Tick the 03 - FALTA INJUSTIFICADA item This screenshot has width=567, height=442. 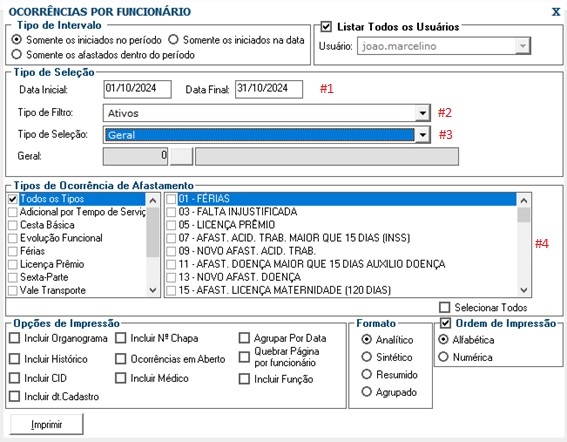(171, 212)
